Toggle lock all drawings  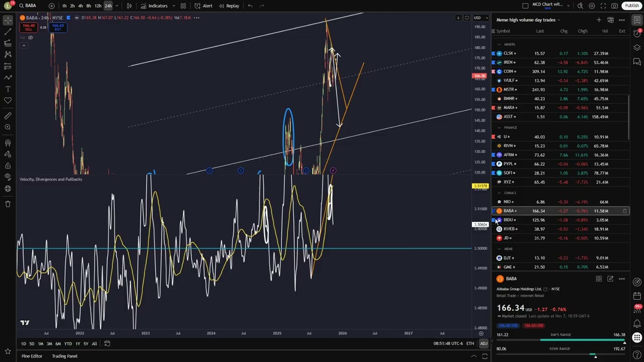(8, 165)
